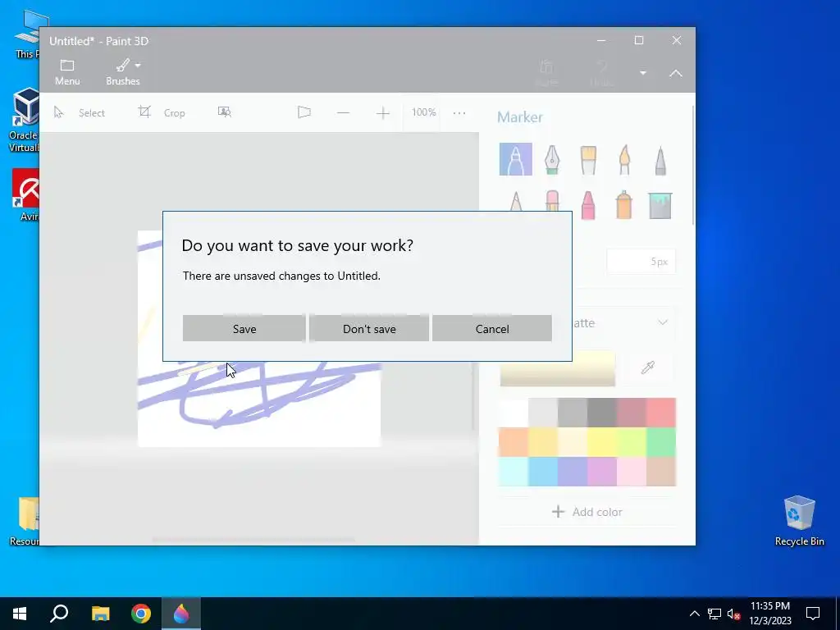Screen dimensions: 840x630
Task: Open File Explorer from taskbar
Action: tap(100, 614)
